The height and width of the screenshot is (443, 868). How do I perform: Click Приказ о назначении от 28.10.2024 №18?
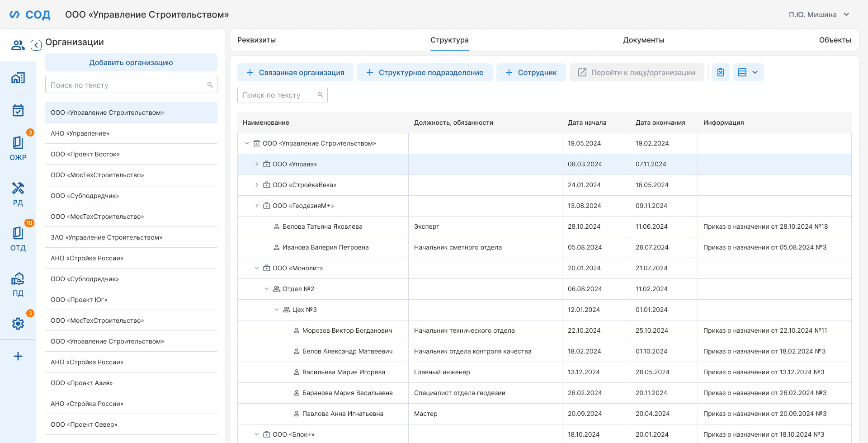point(765,226)
